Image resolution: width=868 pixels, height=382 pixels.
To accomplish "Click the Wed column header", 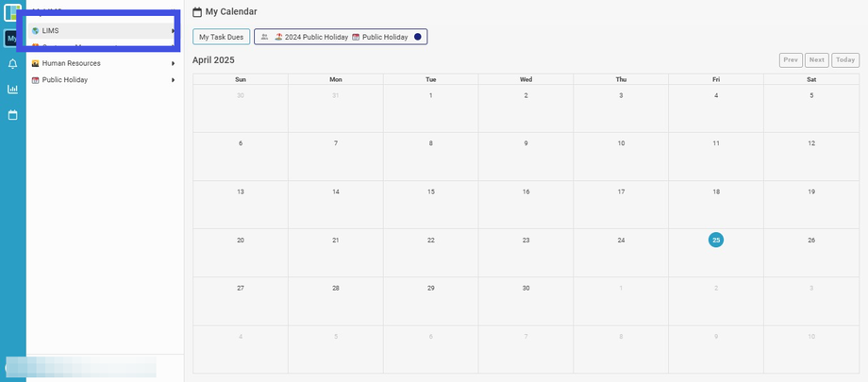I will (x=526, y=80).
